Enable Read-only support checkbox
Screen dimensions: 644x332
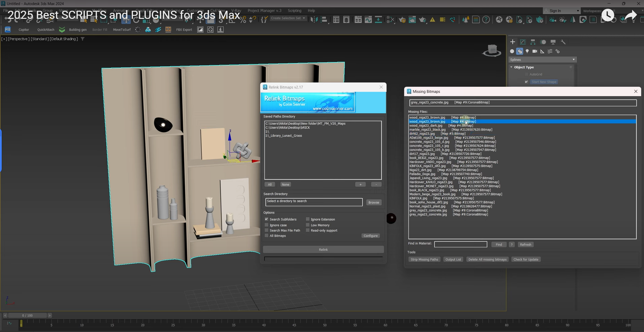308,230
